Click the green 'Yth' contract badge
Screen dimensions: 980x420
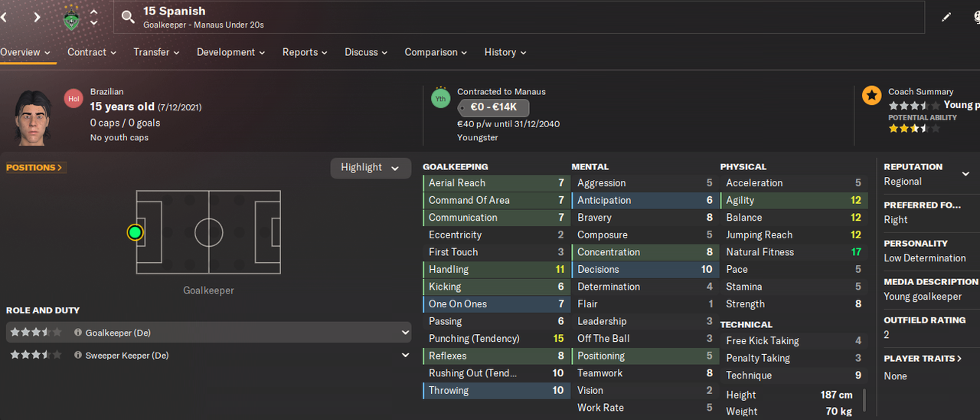click(x=440, y=99)
